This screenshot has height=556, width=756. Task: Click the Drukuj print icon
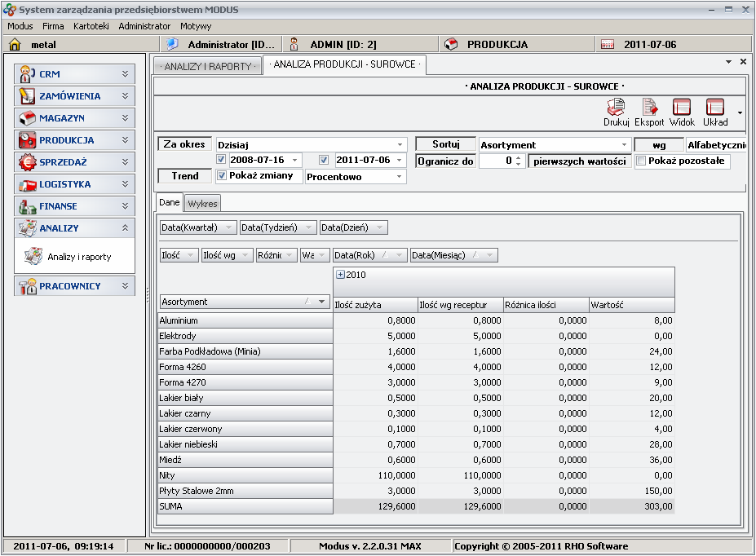[x=616, y=108]
